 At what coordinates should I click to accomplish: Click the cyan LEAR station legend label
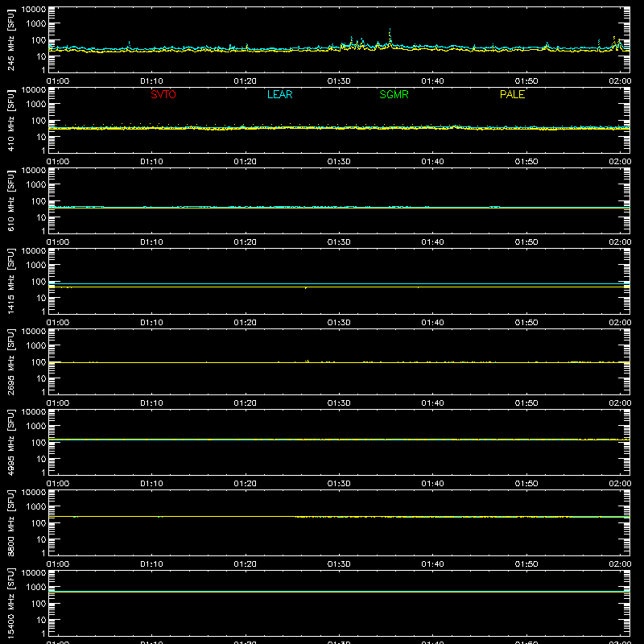click(x=279, y=94)
